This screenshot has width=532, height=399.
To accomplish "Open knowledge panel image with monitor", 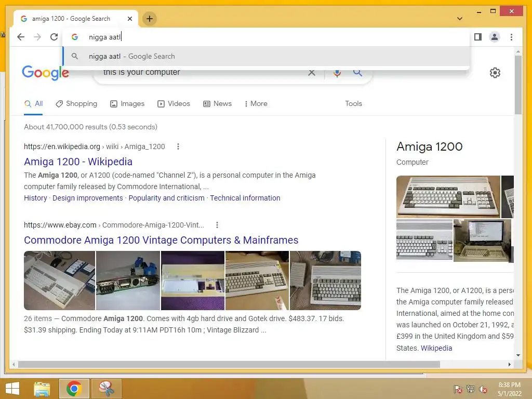I will click(x=482, y=240).
